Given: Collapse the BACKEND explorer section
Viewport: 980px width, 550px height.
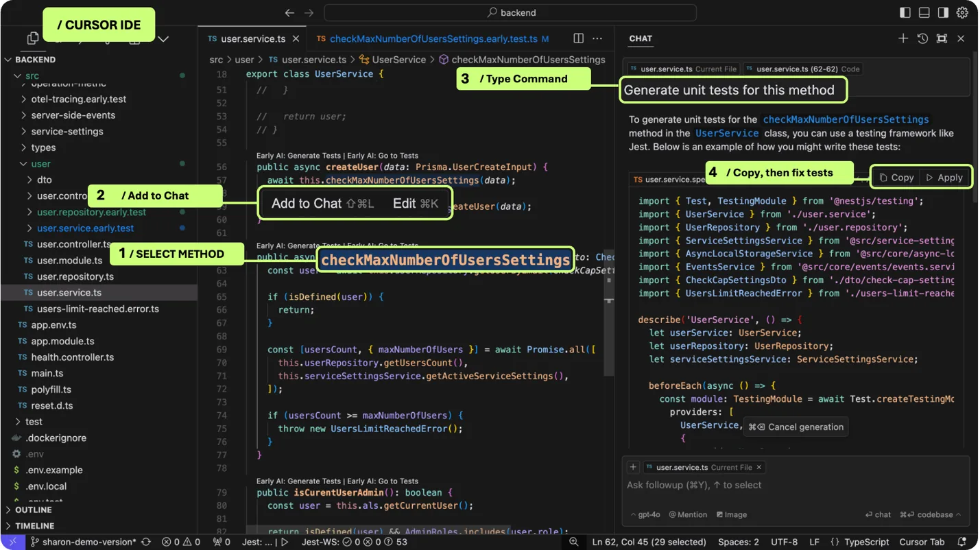Looking at the screenshot, I should [36, 60].
